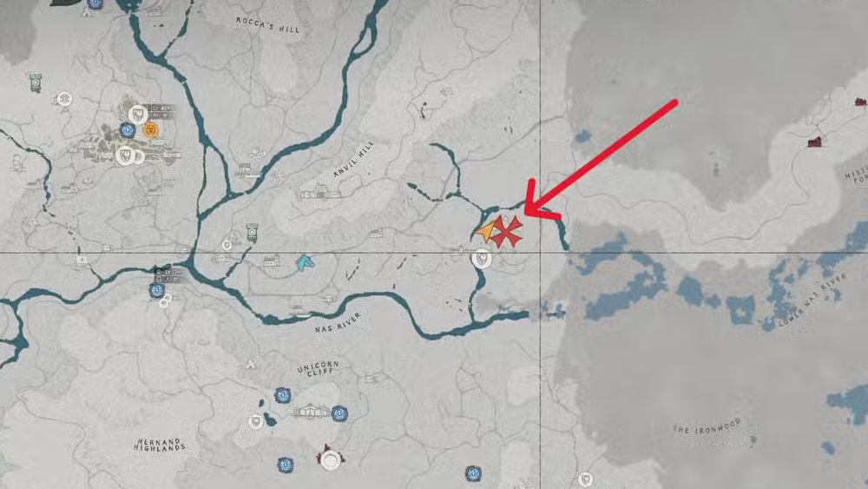
Task: Select the orange player arrow cursor
Action: pyautogui.click(x=485, y=232)
